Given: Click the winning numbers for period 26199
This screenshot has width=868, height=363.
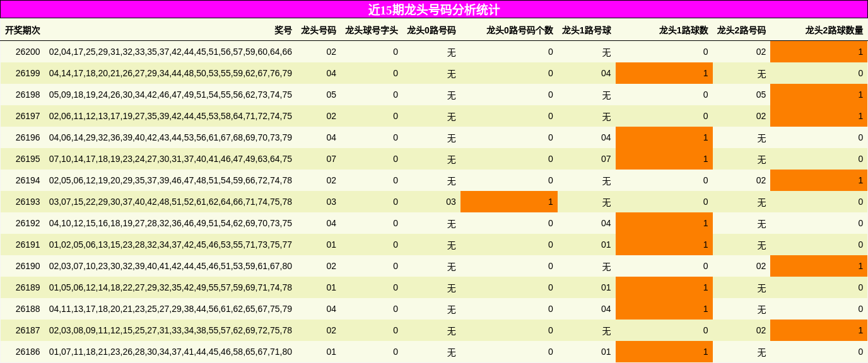Looking at the screenshot, I should (170, 73).
